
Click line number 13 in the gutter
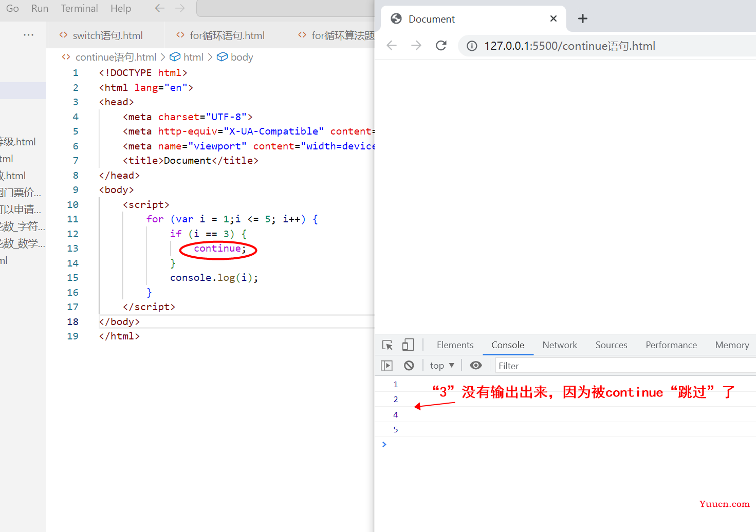pos(73,249)
